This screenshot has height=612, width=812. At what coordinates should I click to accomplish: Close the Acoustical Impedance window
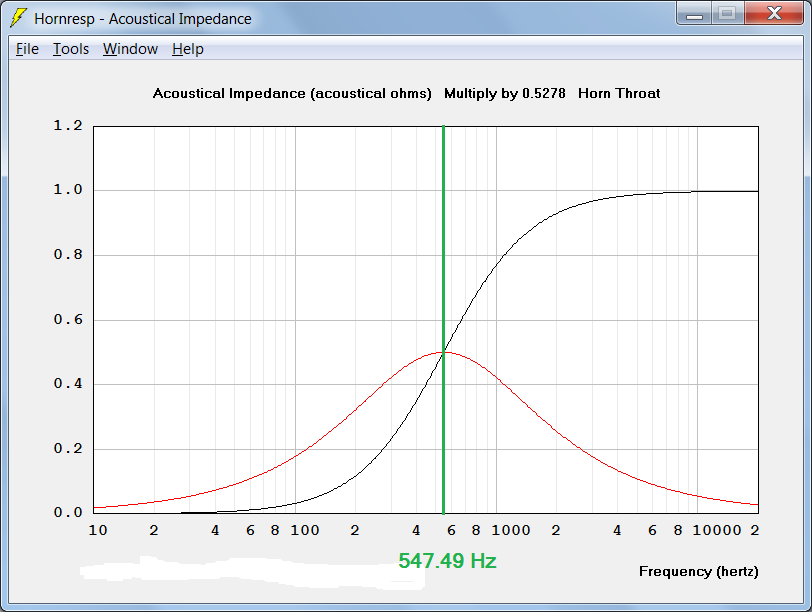click(x=774, y=13)
